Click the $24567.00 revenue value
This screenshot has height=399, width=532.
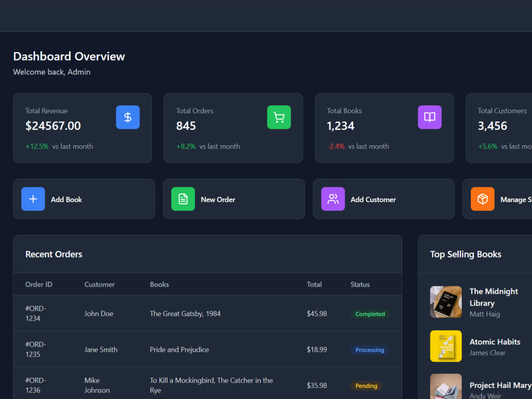(x=53, y=126)
